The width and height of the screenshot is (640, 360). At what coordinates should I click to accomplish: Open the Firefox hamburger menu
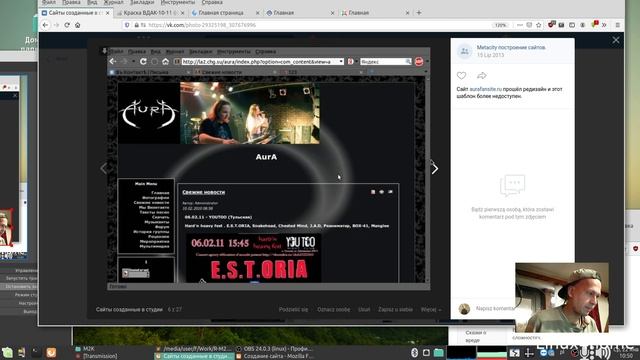(x=618, y=25)
